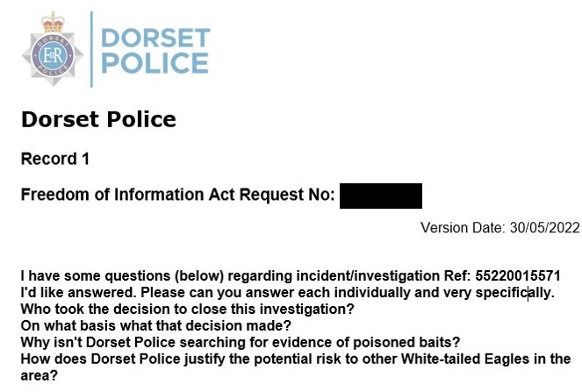Click the black redacted request number box
Screen dimensions: 582x392
(380, 196)
